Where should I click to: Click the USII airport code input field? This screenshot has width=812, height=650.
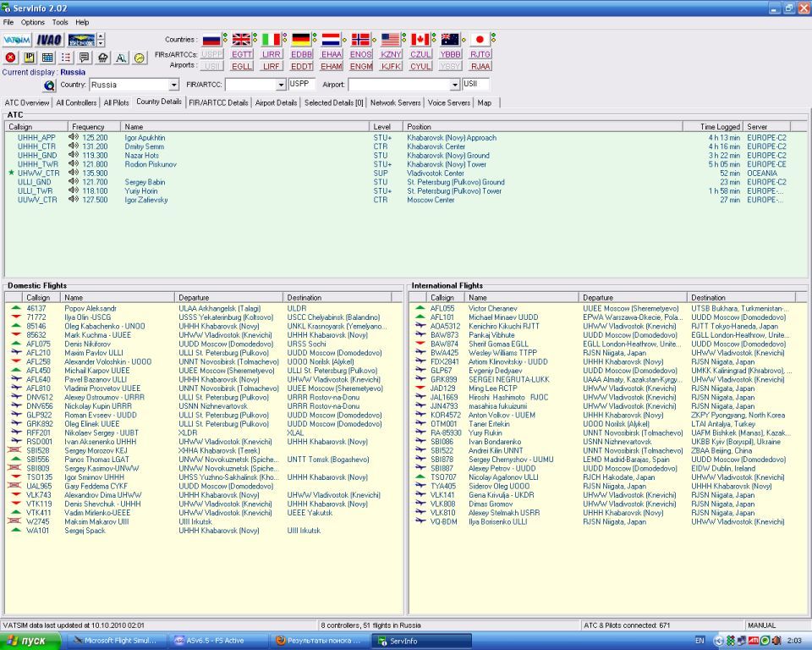(x=475, y=85)
